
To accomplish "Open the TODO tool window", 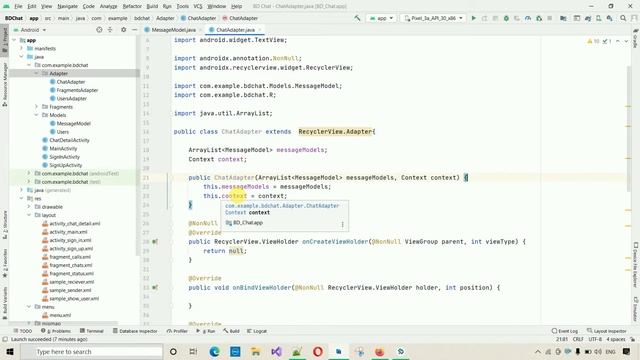I will 22,331.
